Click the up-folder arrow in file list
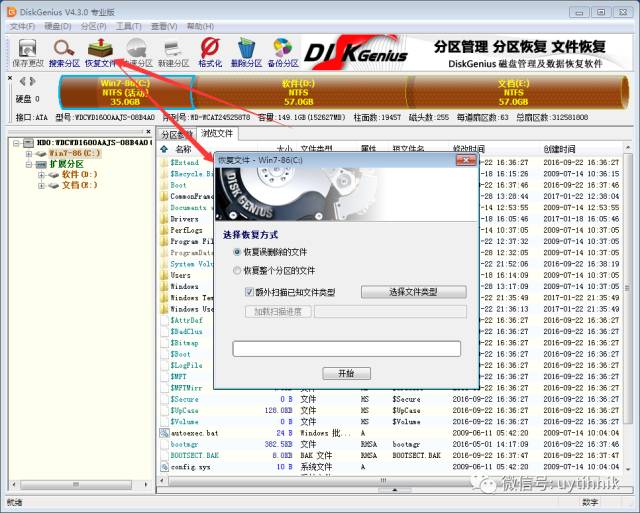The width and height of the screenshot is (640, 513). 164,149
